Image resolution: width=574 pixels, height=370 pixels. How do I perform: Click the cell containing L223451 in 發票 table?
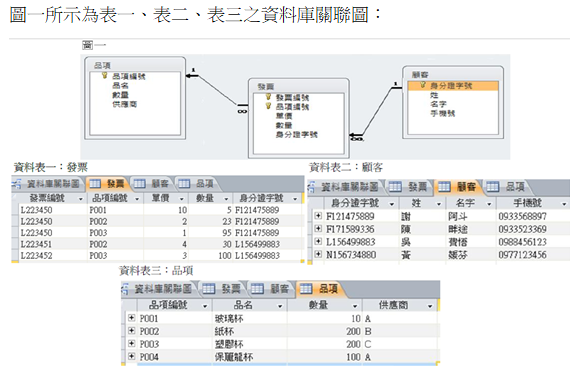click(x=36, y=244)
